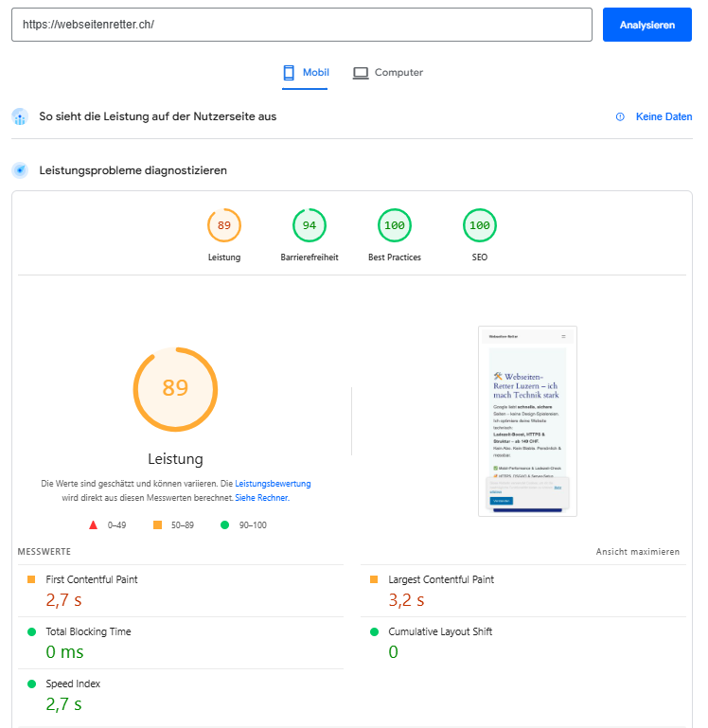This screenshot has height=728, width=708.
Task: Click the Cumulative Layout Shift value 0
Action: pyautogui.click(x=393, y=652)
